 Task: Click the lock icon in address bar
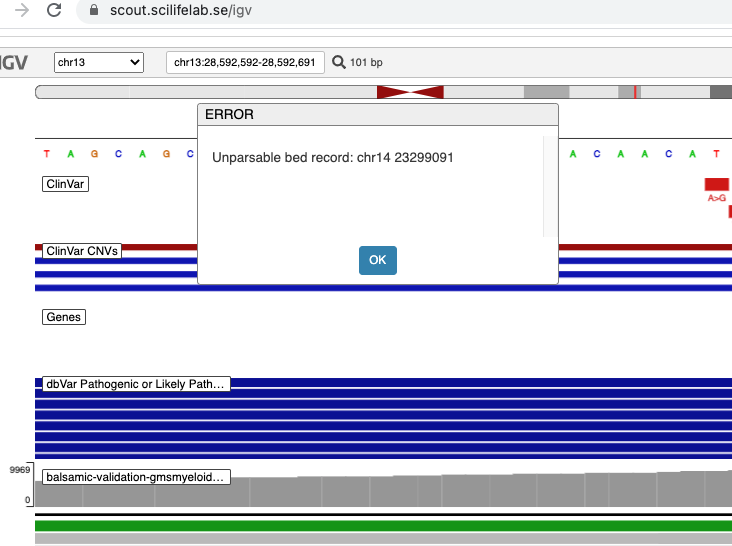coord(94,10)
